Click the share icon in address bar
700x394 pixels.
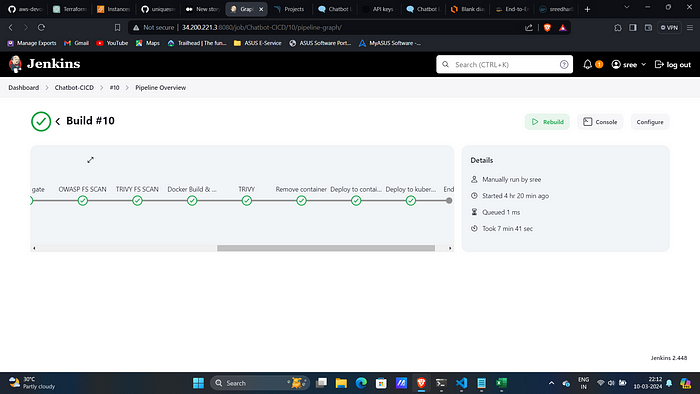pos(529,28)
